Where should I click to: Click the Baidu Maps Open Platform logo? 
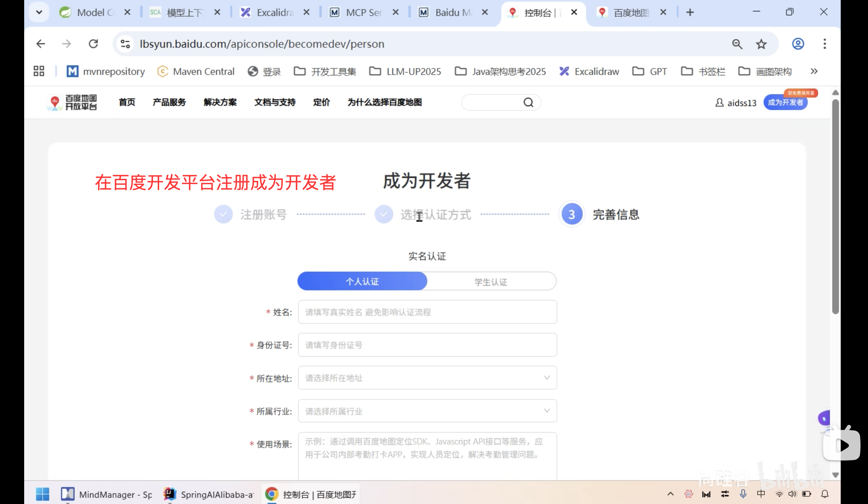pos(72,102)
